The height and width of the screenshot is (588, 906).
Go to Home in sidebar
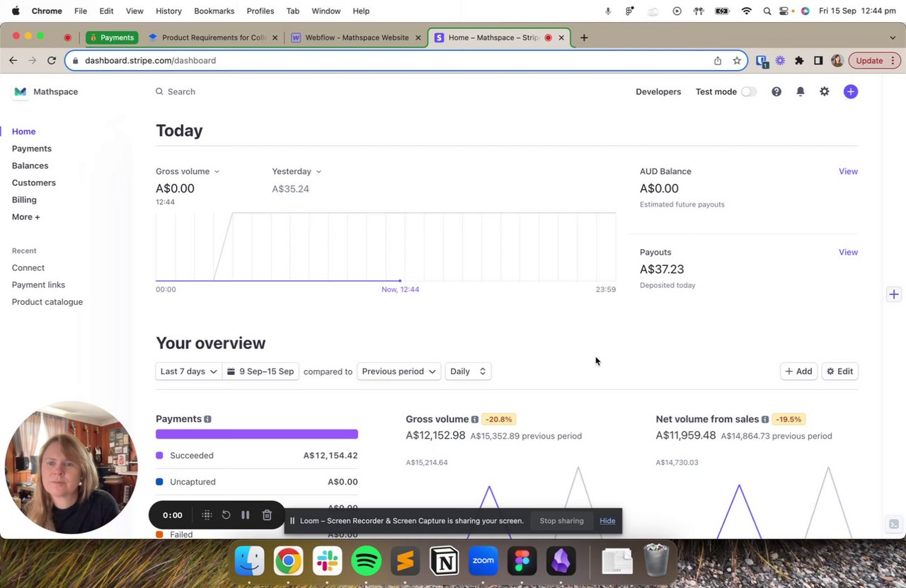[x=23, y=132]
